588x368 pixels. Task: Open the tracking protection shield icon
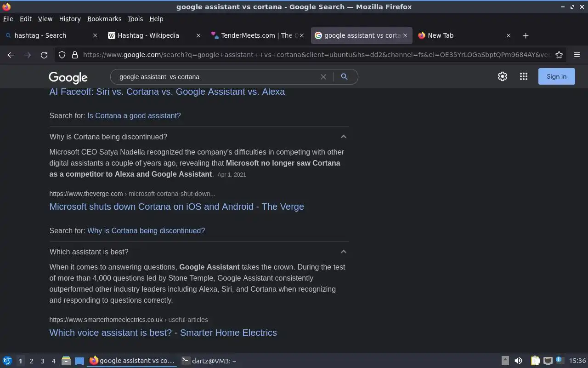[x=62, y=55]
